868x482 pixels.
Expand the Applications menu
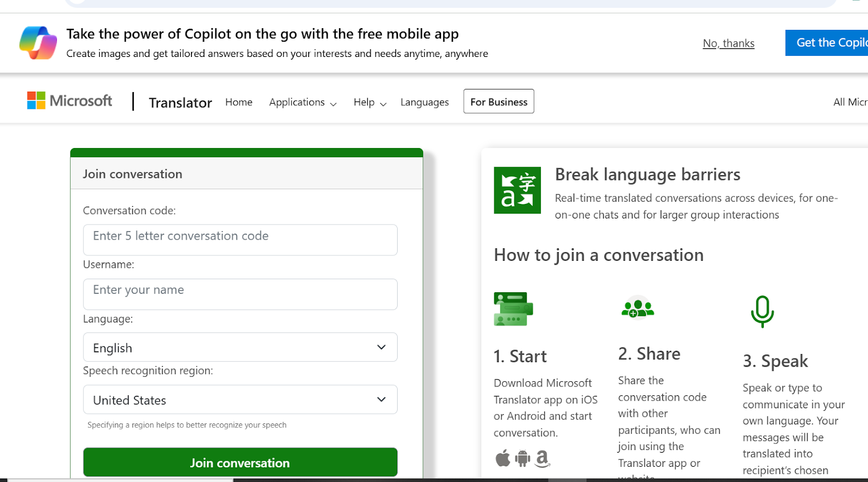(x=303, y=102)
